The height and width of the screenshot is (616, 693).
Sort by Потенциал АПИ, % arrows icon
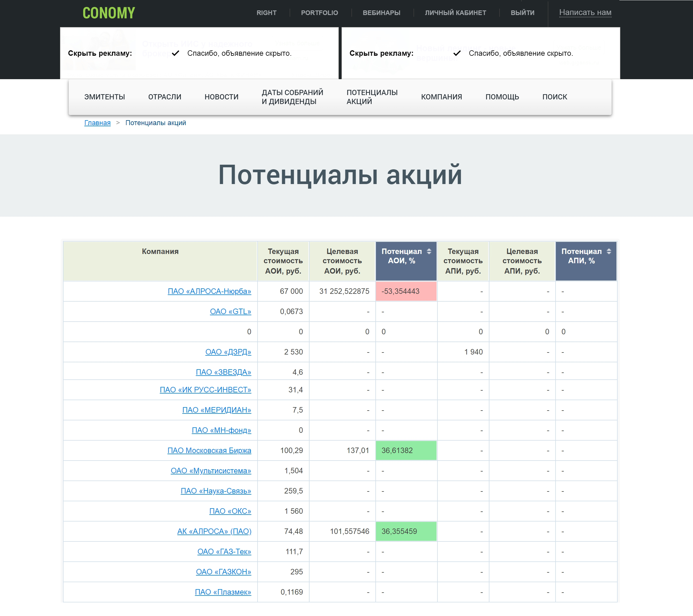pos(609,251)
